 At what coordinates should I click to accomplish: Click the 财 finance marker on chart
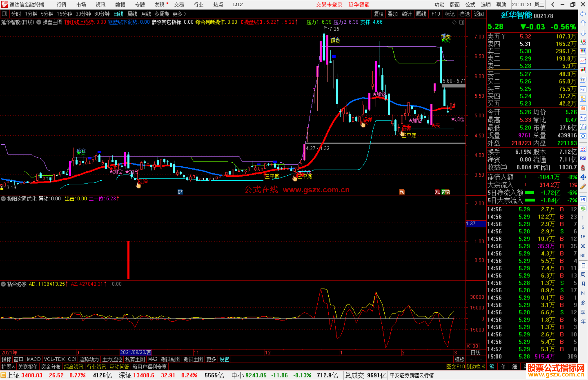pos(180,192)
